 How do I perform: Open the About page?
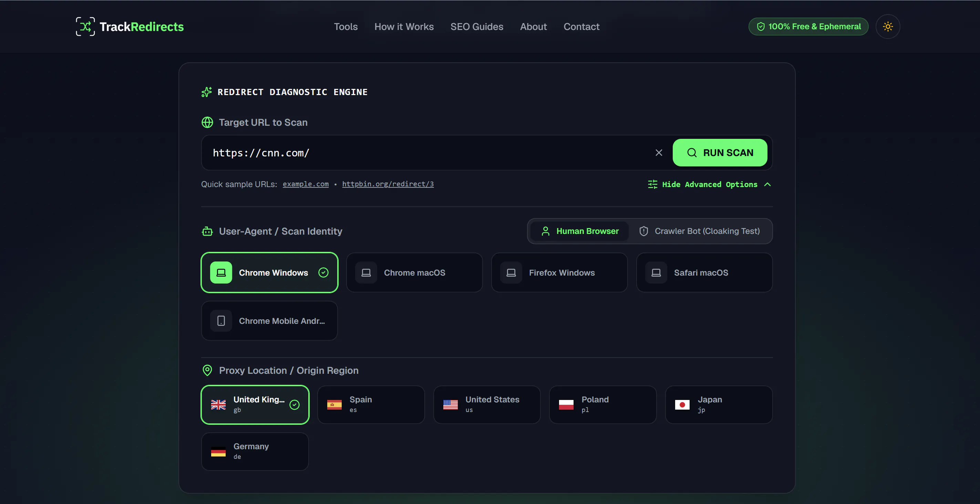pyautogui.click(x=533, y=27)
